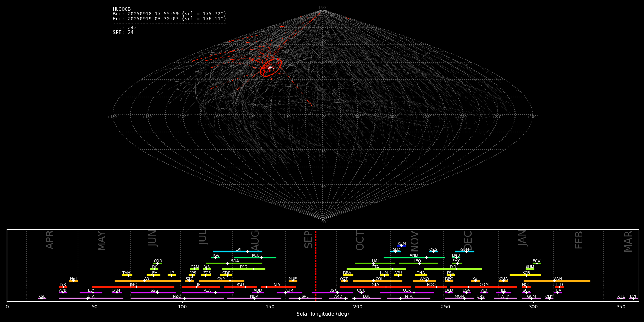
Task: Click the DEC month label
Action: pos(468,240)
